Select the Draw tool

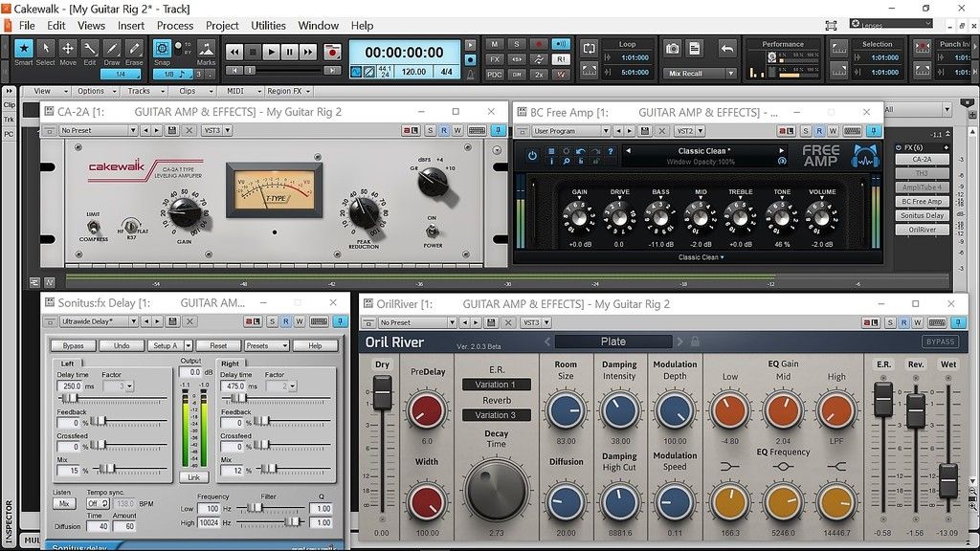113,48
